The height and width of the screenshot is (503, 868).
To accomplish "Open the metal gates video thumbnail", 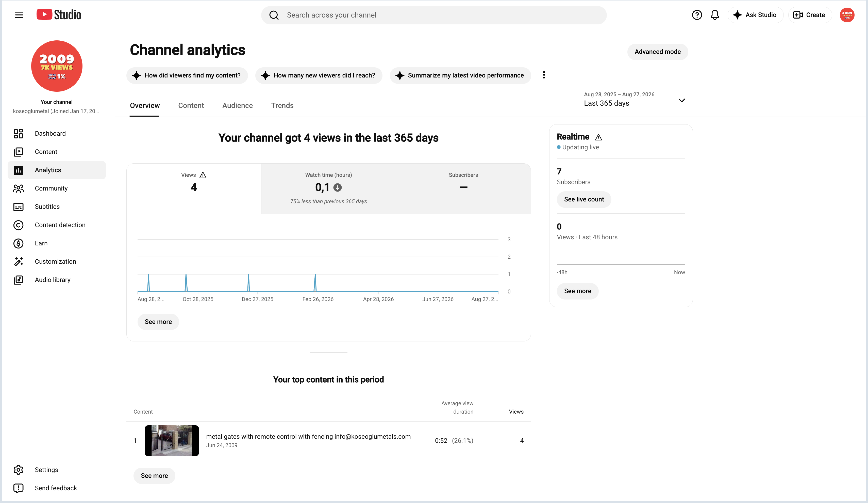I will (x=172, y=441).
